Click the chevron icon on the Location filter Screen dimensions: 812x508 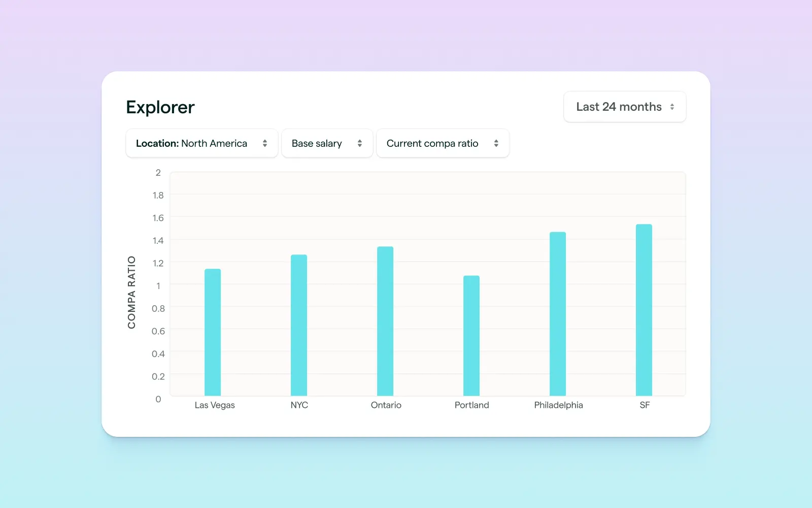[265, 143]
